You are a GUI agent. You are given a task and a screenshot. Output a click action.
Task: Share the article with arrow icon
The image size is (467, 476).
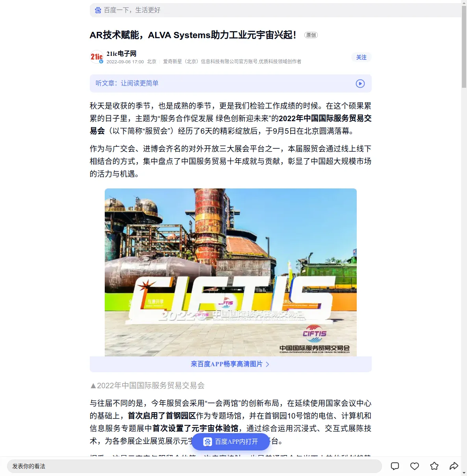454,466
